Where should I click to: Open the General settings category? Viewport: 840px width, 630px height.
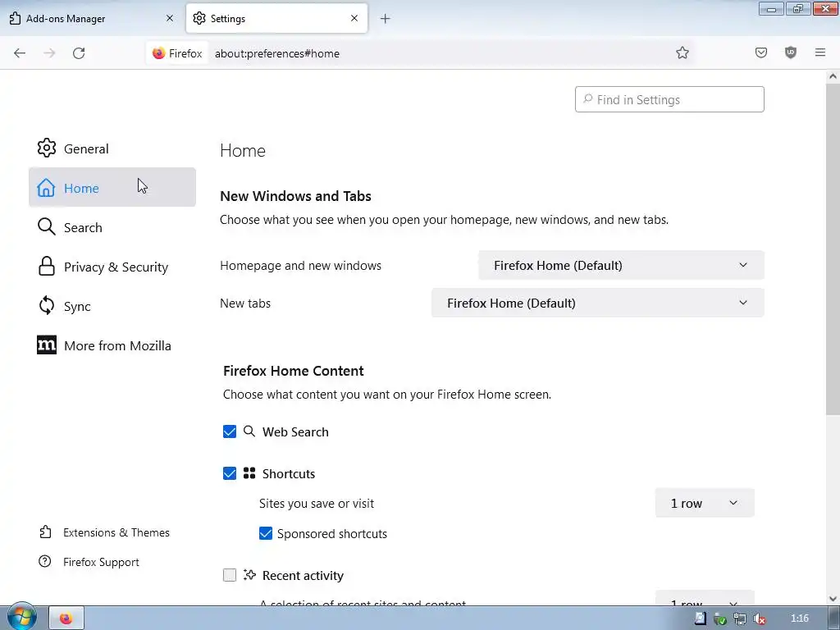point(112,148)
